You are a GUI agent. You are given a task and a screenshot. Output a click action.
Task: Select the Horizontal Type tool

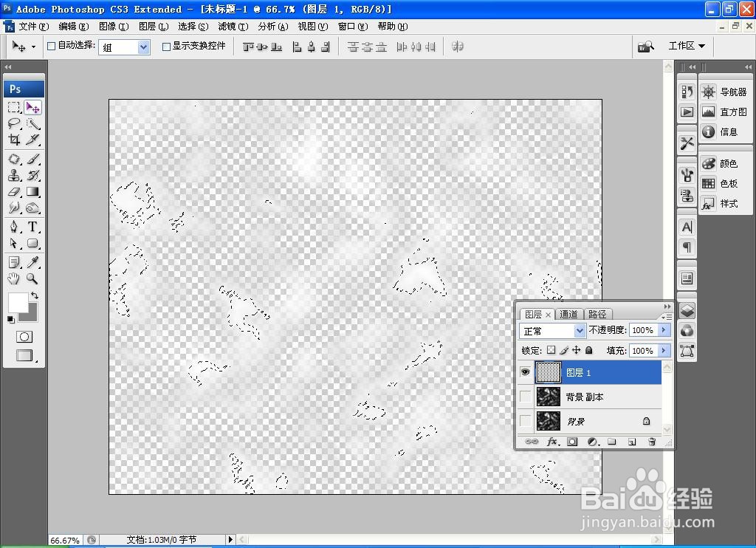coord(32,226)
